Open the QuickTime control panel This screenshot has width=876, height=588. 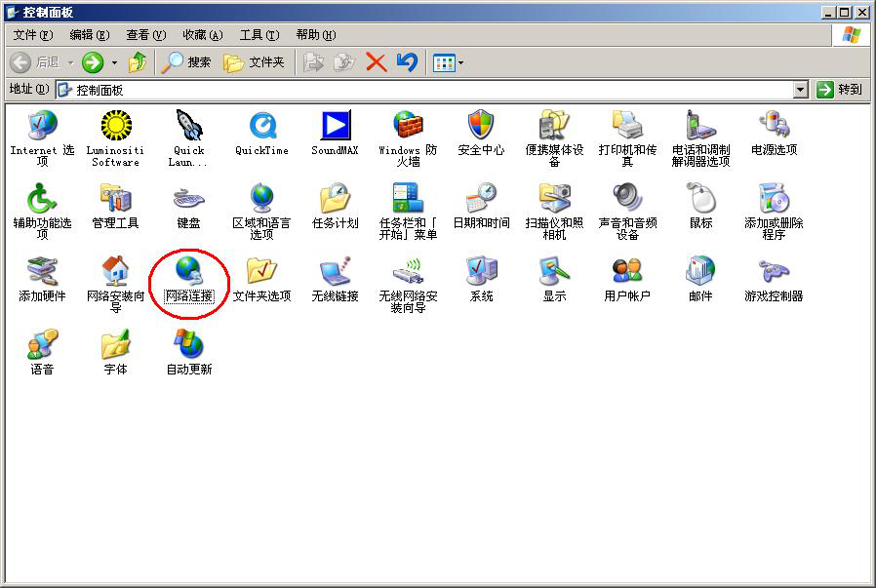[261, 128]
